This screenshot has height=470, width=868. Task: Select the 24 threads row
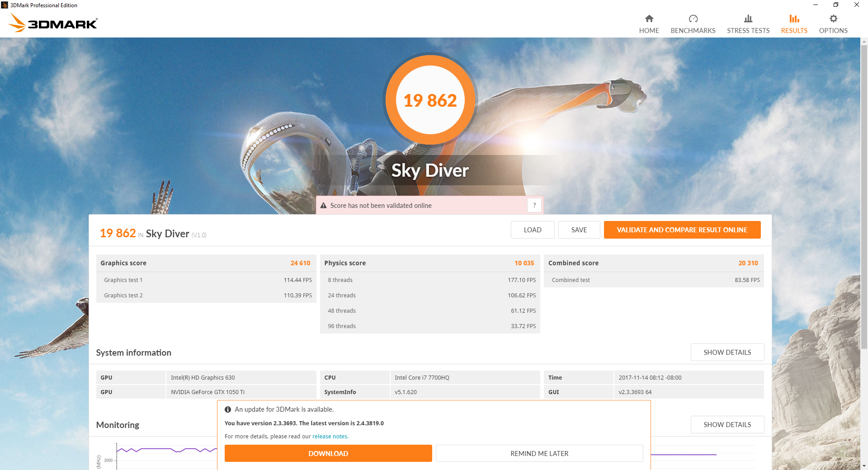click(x=430, y=295)
